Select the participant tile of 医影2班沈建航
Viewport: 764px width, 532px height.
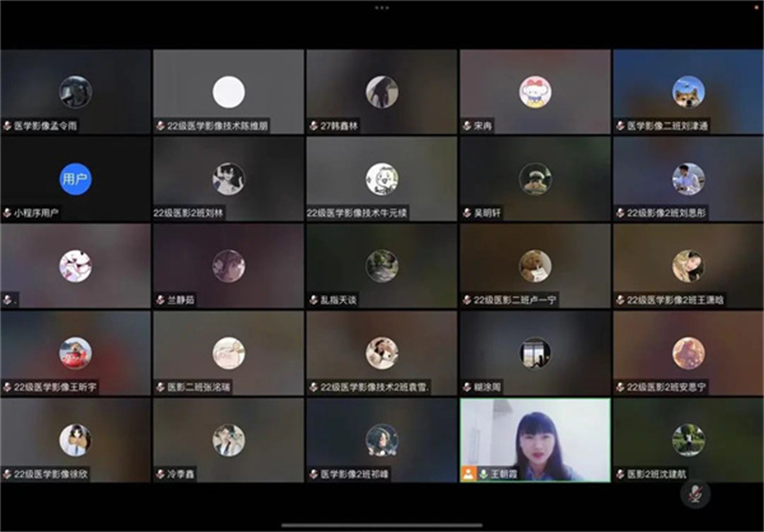point(688,439)
